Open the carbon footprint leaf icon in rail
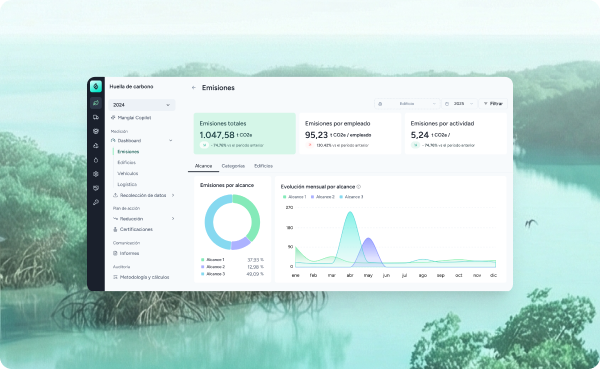This screenshot has height=369, width=600. 96,103
